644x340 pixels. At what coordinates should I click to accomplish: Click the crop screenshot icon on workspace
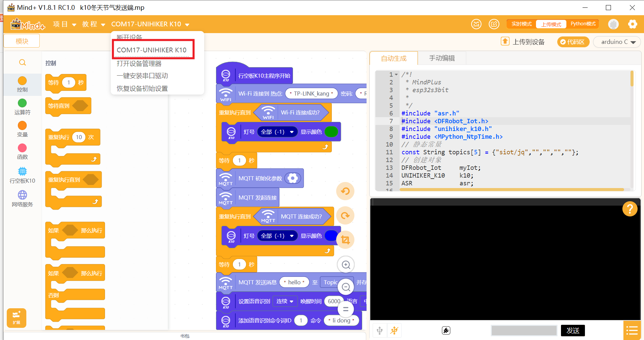point(345,240)
